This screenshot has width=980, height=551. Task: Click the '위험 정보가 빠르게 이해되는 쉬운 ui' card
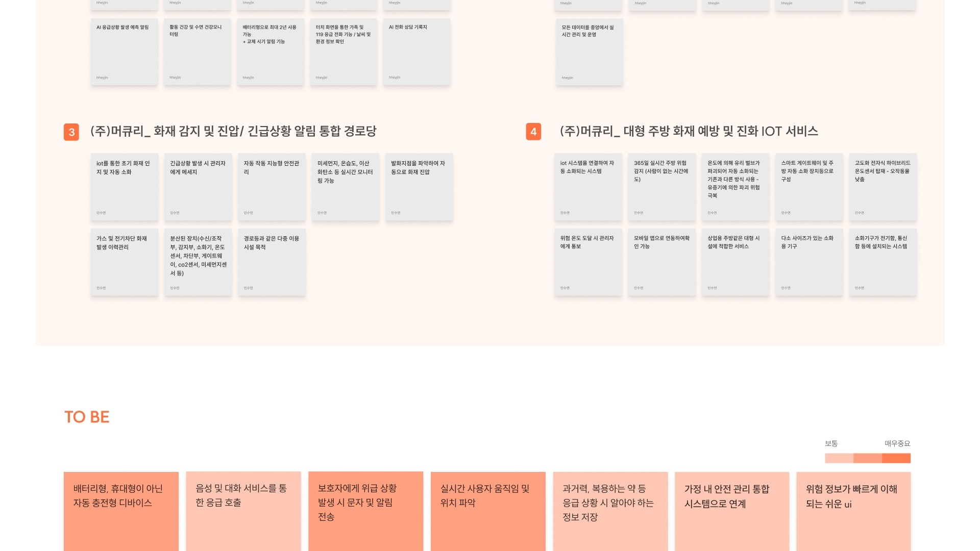coord(853,510)
